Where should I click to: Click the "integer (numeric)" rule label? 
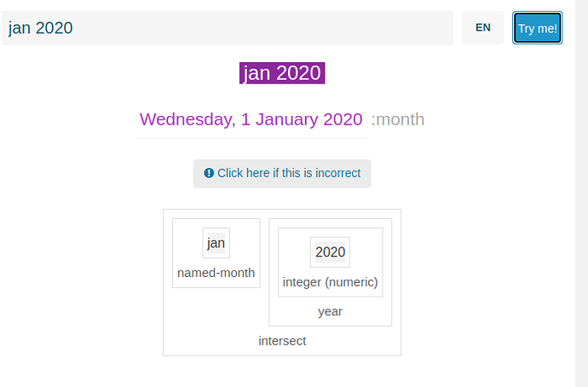coord(330,282)
